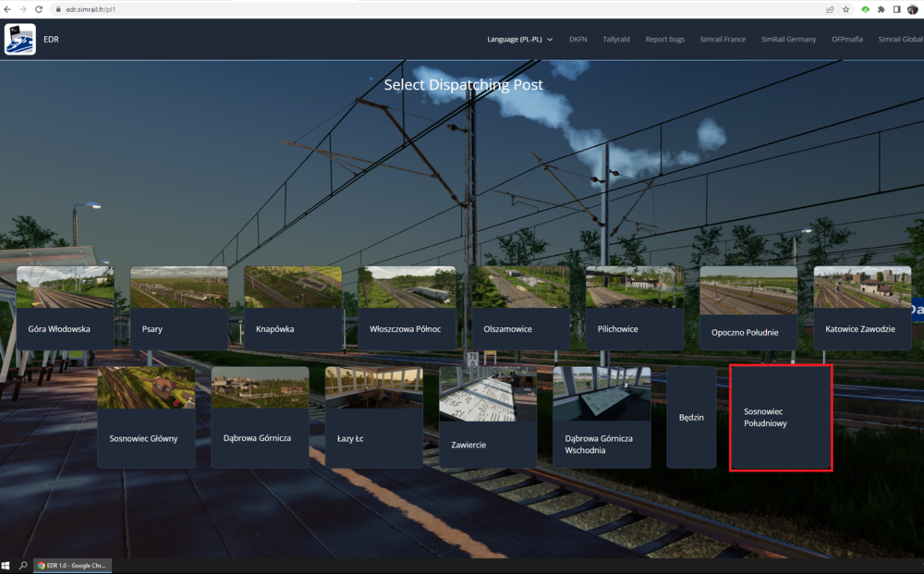Bookmark this page with the star icon
Viewport: 924px width, 574px height.
tap(845, 8)
